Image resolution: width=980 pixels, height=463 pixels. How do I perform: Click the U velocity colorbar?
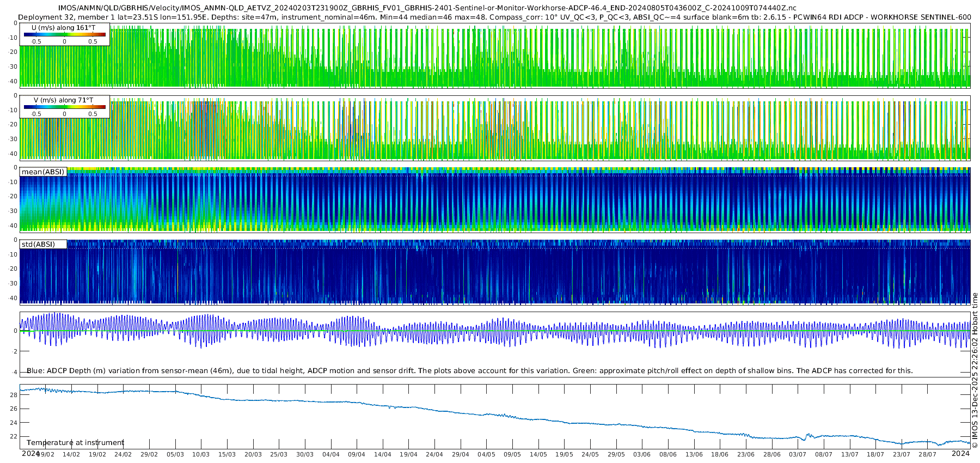[x=65, y=35]
